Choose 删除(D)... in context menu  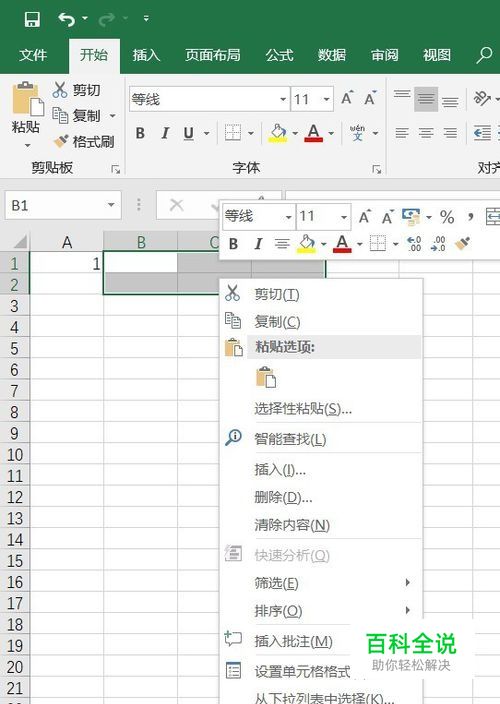pos(321,497)
